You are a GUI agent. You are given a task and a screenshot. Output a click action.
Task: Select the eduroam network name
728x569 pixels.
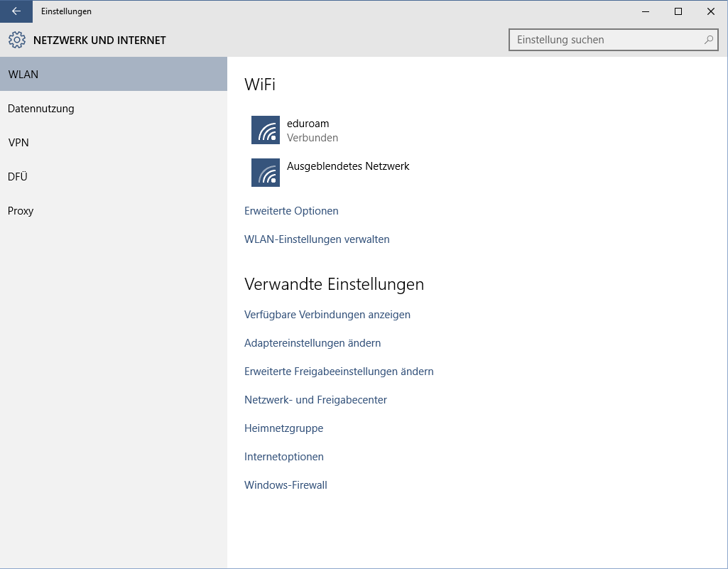pyautogui.click(x=308, y=124)
